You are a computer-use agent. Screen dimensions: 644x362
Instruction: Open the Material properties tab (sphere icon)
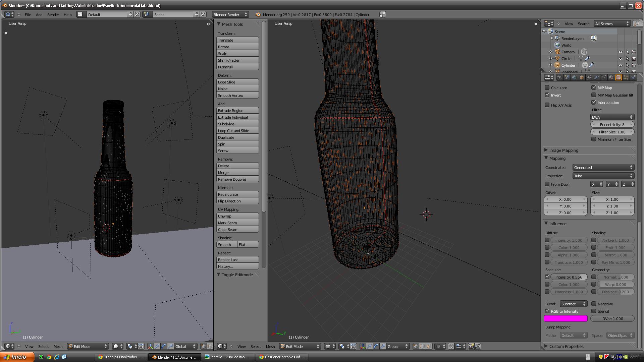pos(611,77)
